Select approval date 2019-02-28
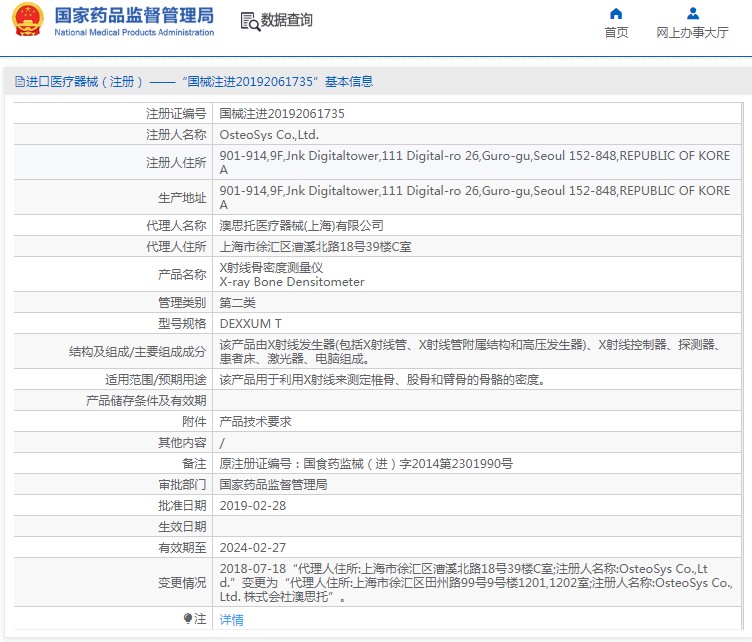The image size is (752, 642). [253, 506]
